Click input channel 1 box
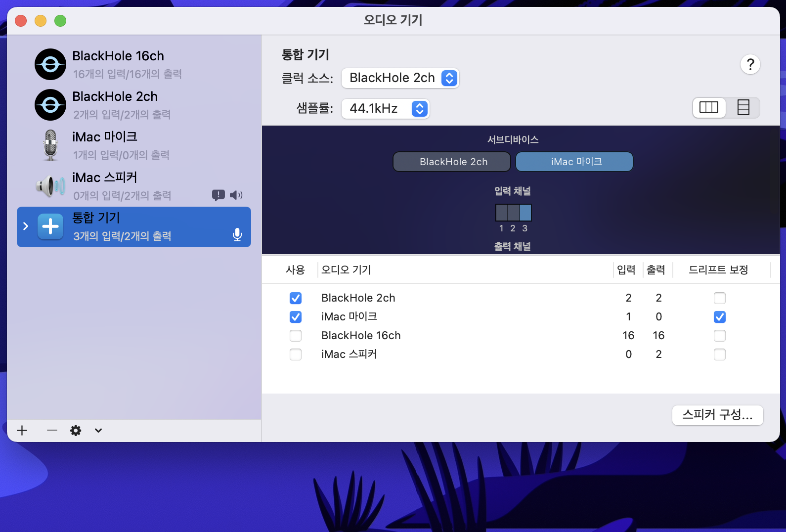 (502, 212)
